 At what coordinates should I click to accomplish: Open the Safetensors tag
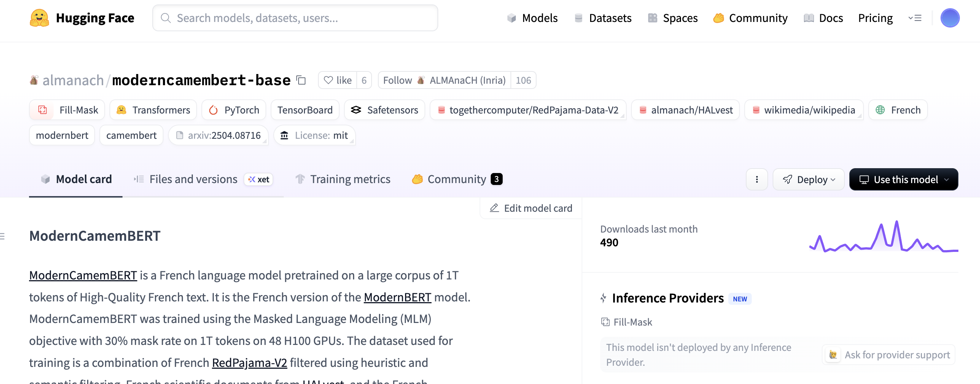384,110
